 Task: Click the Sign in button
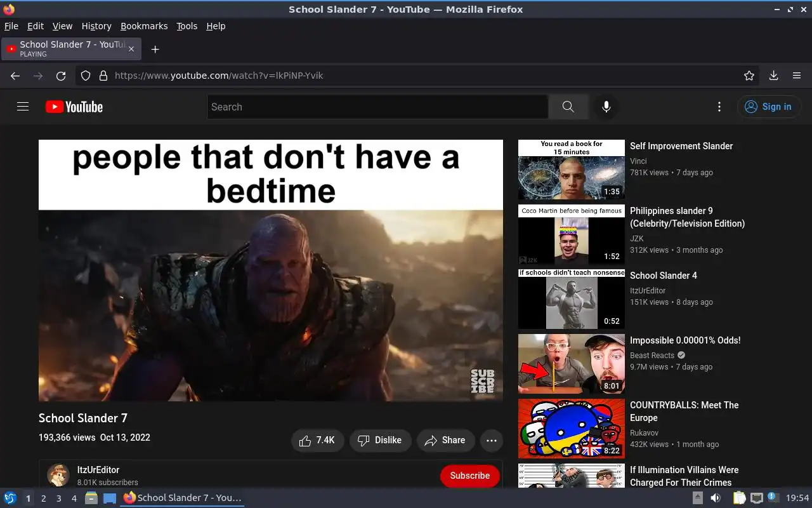[x=769, y=107]
